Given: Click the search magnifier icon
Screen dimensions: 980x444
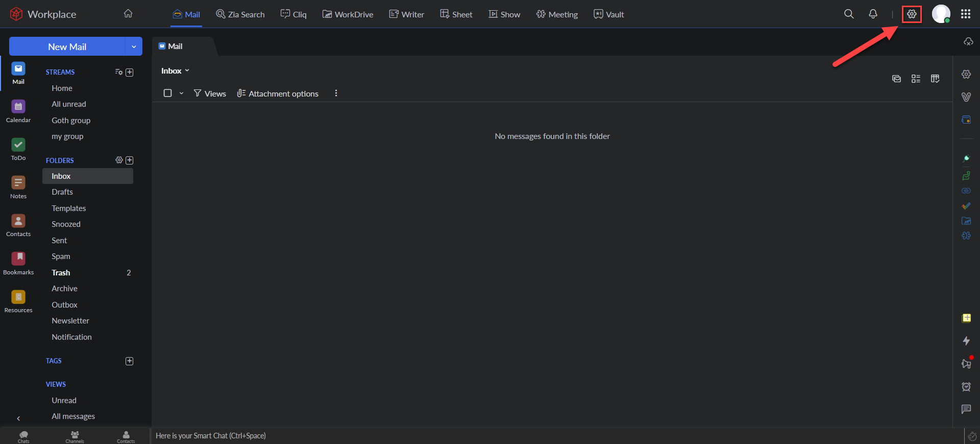Looking at the screenshot, I should click(848, 14).
